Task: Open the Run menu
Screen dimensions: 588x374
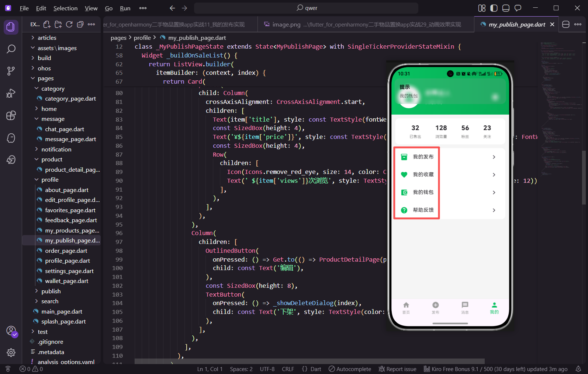Action: click(125, 8)
